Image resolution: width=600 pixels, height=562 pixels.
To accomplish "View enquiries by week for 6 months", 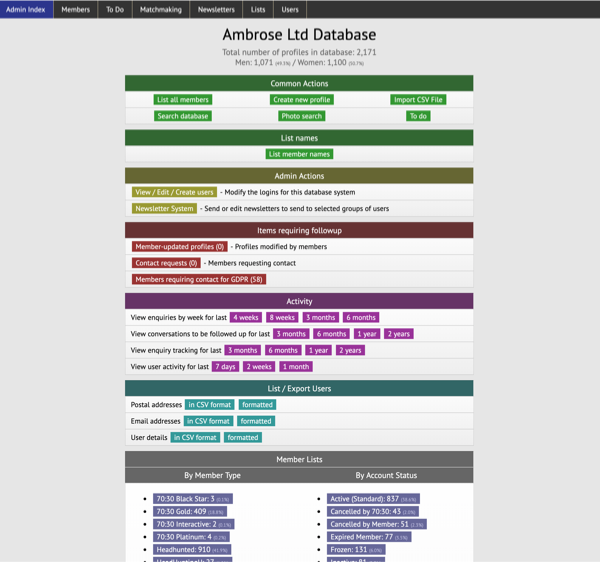I will pos(361,318).
